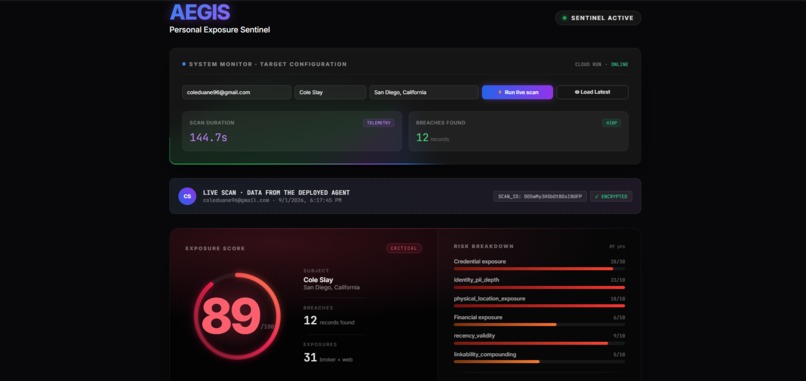Click the AEGIS logo heading
The image size is (806, 381).
200,12
